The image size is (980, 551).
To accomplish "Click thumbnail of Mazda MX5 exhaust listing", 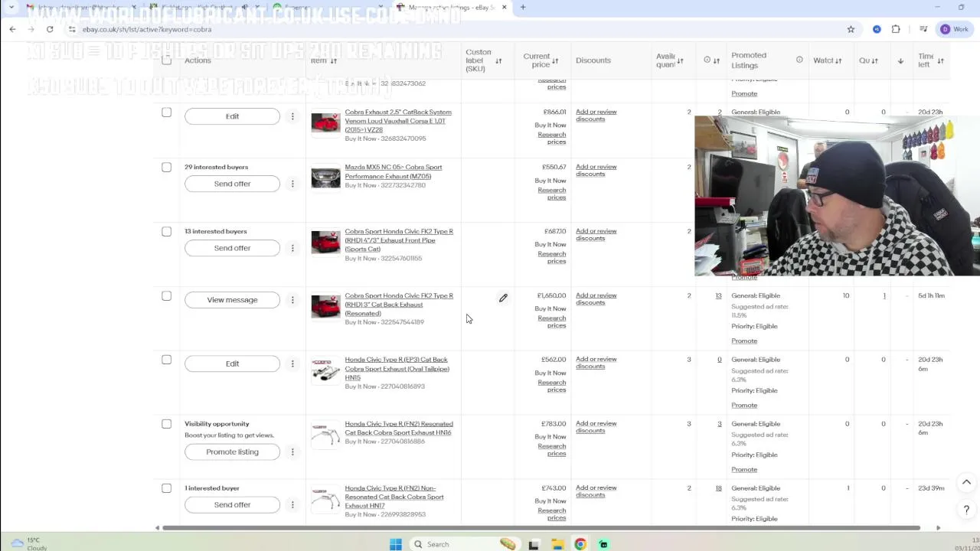I will pos(325,178).
